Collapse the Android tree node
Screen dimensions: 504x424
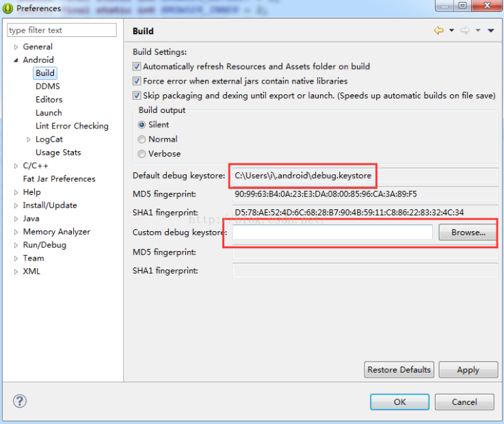(x=16, y=60)
